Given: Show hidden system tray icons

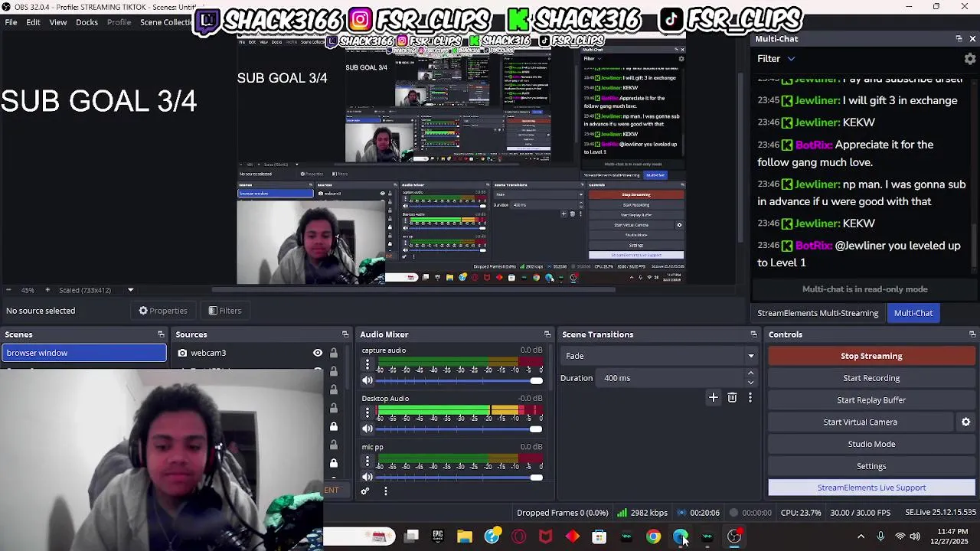Looking at the screenshot, I should (861, 536).
